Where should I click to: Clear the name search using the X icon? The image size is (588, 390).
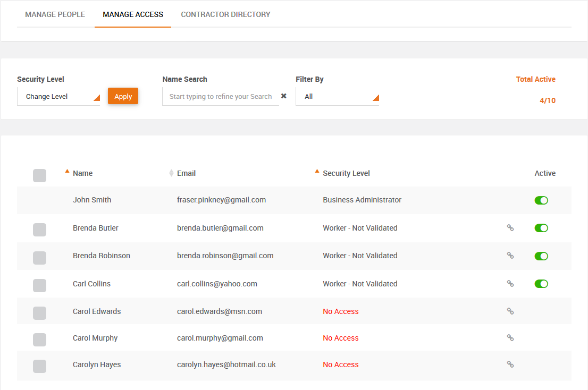coord(283,96)
